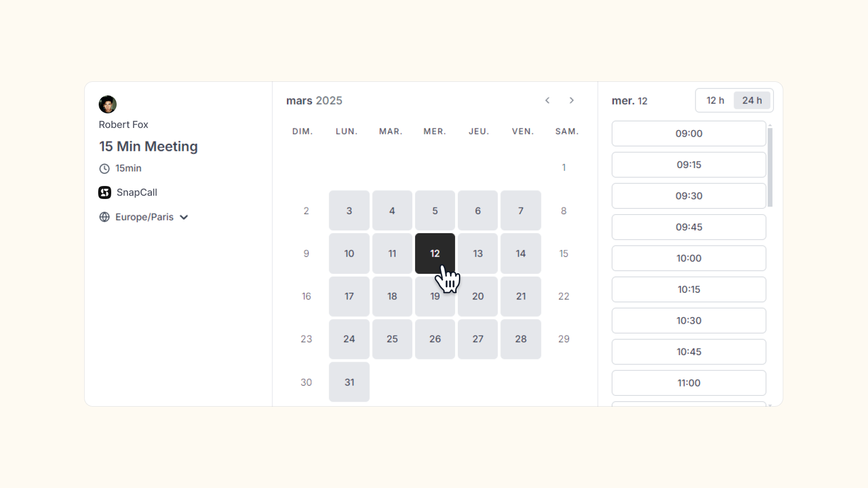
Task: Go to next month with right arrow
Action: pyautogui.click(x=571, y=100)
